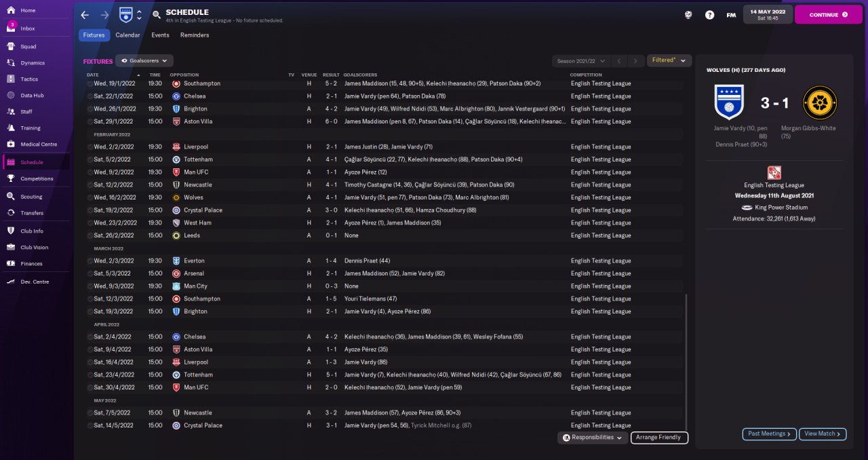Select the row circle for Newcastle 7/5/2022
The width and height of the screenshot is (868, 460).
[x=90, y=413]
